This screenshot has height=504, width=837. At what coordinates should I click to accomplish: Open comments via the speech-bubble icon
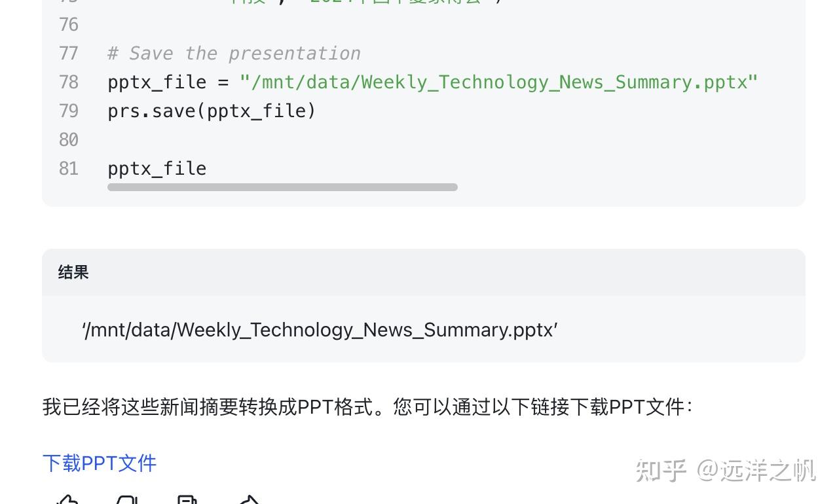[x=128, y=500]
